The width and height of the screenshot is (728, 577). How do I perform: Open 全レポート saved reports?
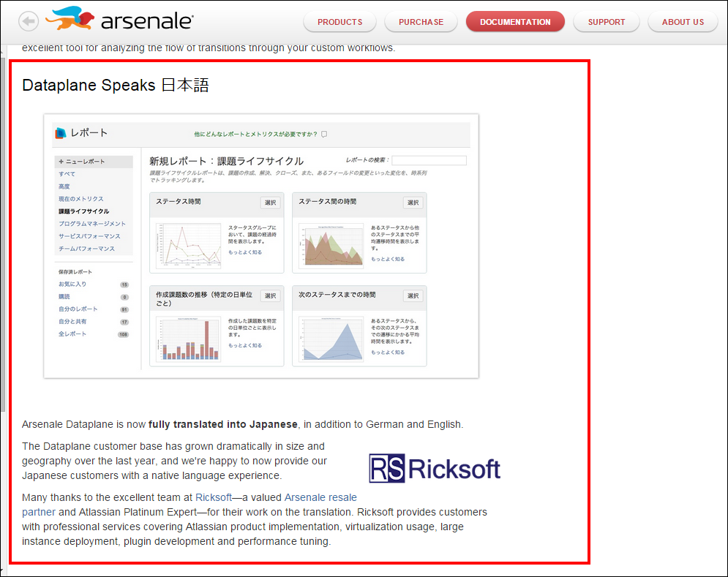tap(72, 334)
